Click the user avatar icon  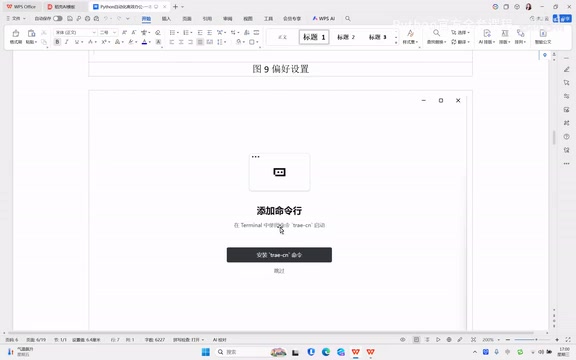click(528, 7)
